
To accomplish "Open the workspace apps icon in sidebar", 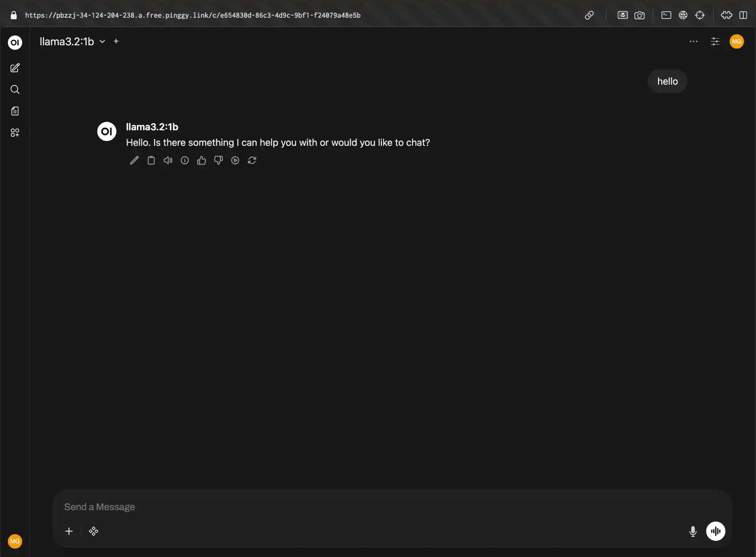I will click(x=15, y=133).
